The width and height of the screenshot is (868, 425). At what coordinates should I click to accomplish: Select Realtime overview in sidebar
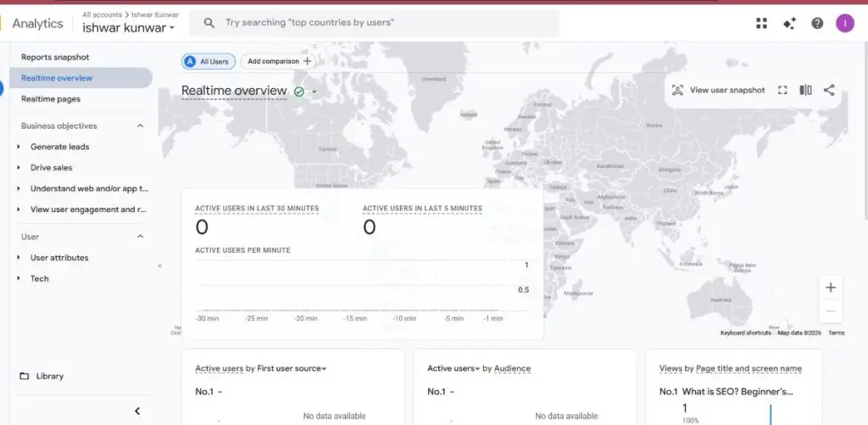(x=81, y=78)
